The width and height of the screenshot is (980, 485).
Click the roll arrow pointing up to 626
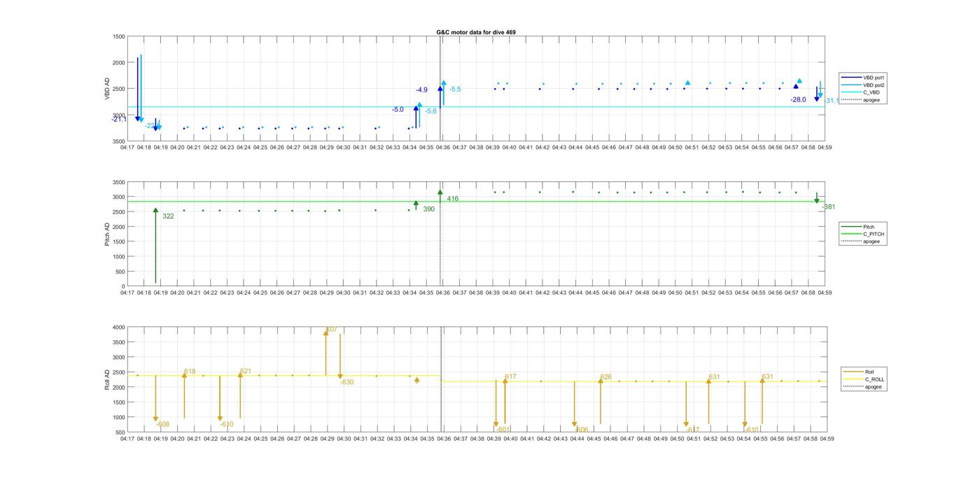pos(601,400)
